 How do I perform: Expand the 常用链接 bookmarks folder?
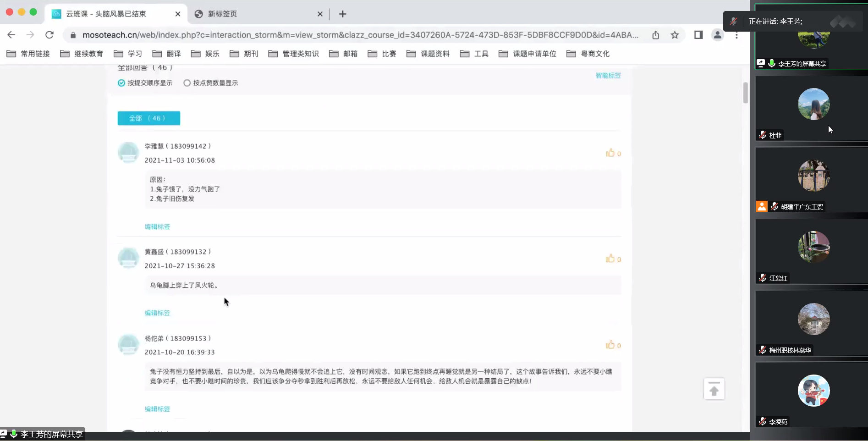tap(28, 54)
